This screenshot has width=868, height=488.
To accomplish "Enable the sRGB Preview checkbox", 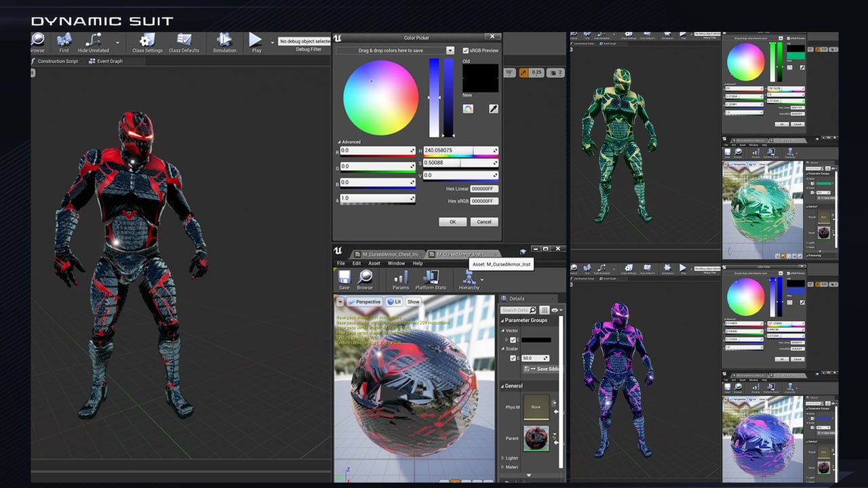I will (466, 50).
